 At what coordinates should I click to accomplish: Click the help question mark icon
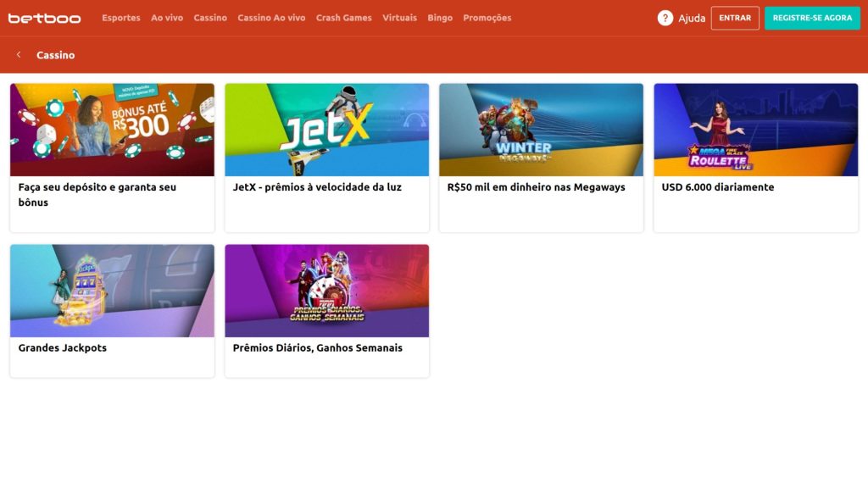pyautogui.click(x=665, y=19)
